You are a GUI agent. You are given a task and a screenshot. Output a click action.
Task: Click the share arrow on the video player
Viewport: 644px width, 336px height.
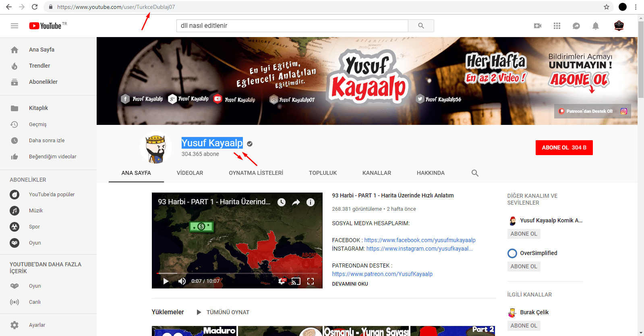(296, 202)
